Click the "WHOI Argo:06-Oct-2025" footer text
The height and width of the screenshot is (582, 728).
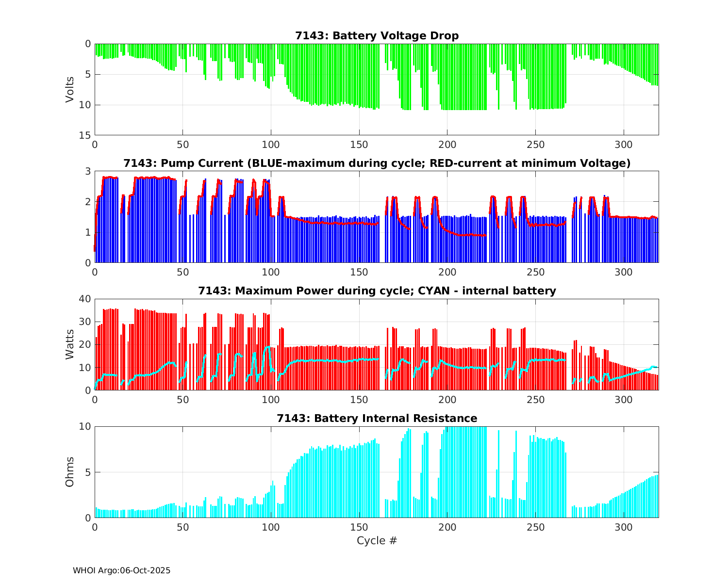(121, 571)
